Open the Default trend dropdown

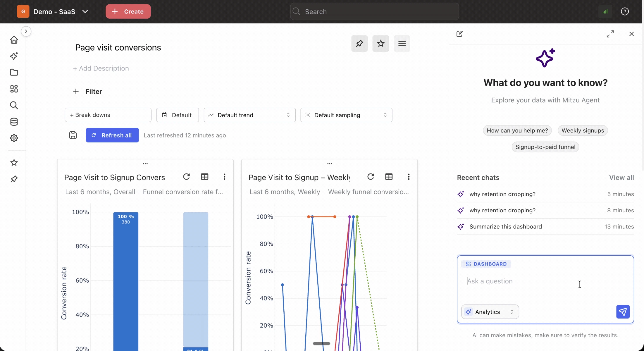tap(249, 115)
